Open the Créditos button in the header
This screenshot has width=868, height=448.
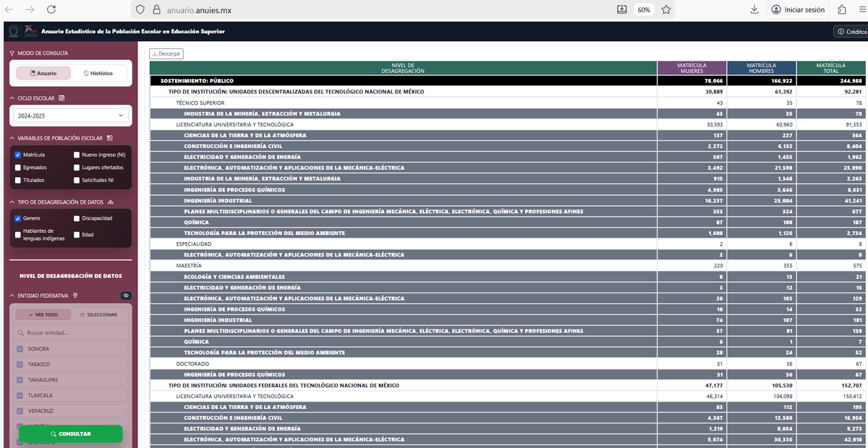tap(851, 32)
